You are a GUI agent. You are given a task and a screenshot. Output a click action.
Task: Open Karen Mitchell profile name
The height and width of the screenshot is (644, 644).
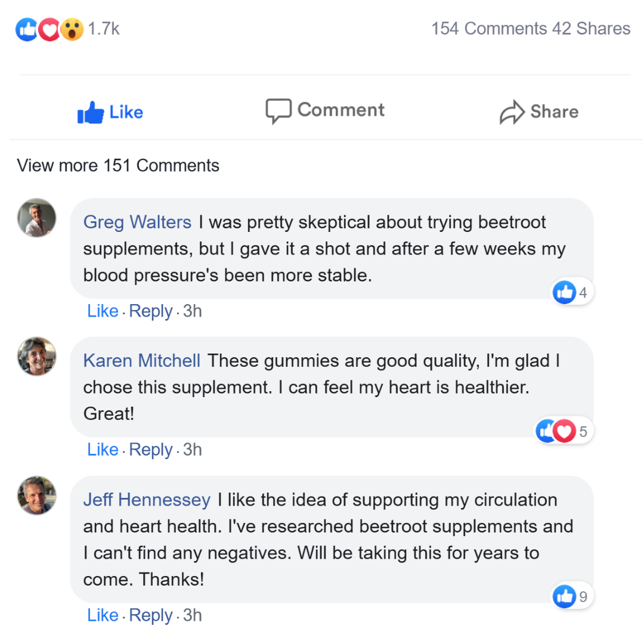[x=142, y=361]
